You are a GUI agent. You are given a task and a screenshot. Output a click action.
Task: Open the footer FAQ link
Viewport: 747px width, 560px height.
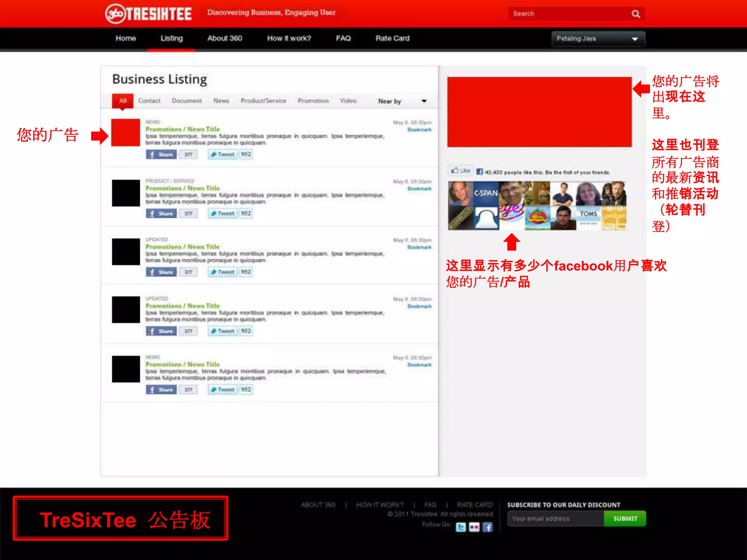[430, 505]
